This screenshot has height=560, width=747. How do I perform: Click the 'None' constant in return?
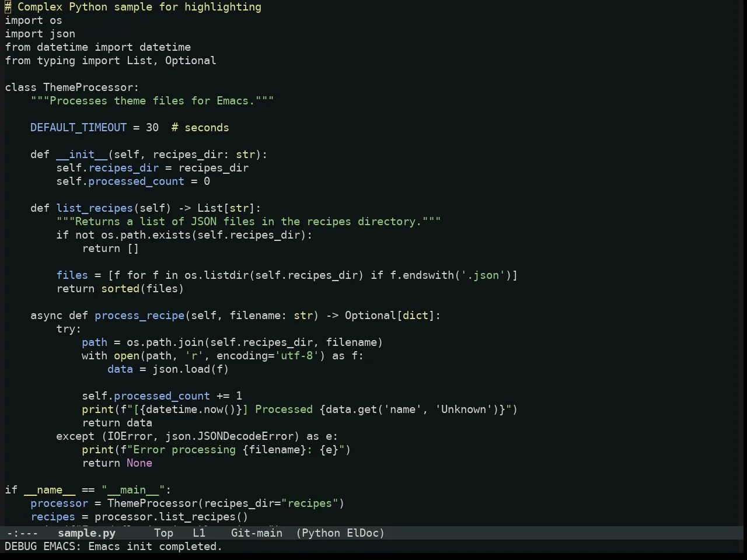tap(139, 463)
